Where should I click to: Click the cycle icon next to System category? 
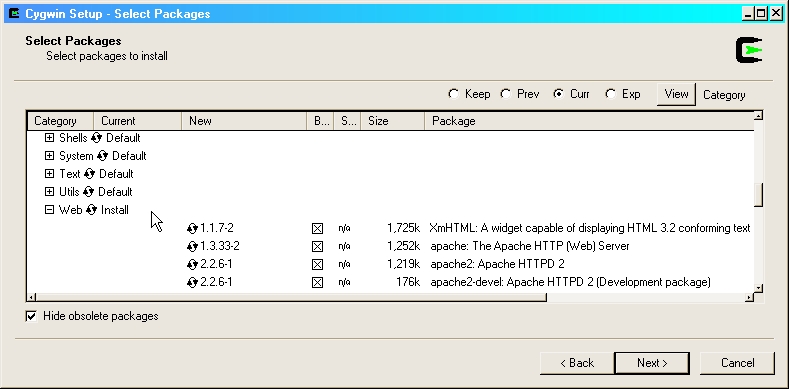(x=103, y=156)
